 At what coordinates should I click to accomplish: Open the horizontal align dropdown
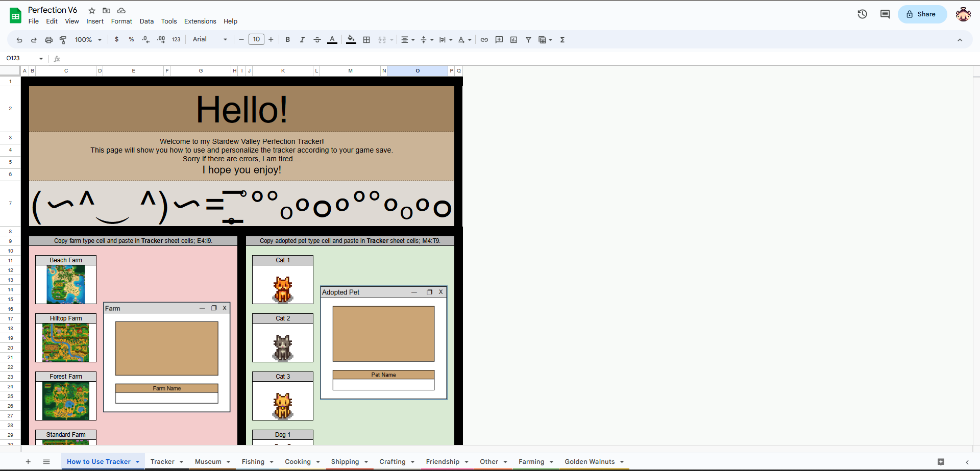(408, 39)
